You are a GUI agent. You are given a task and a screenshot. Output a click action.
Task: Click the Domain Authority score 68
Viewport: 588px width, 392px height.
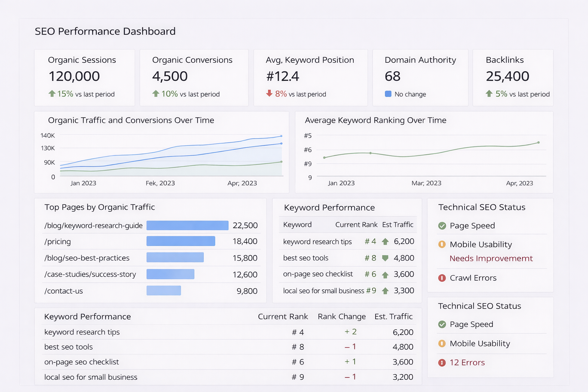coord(392,76)
